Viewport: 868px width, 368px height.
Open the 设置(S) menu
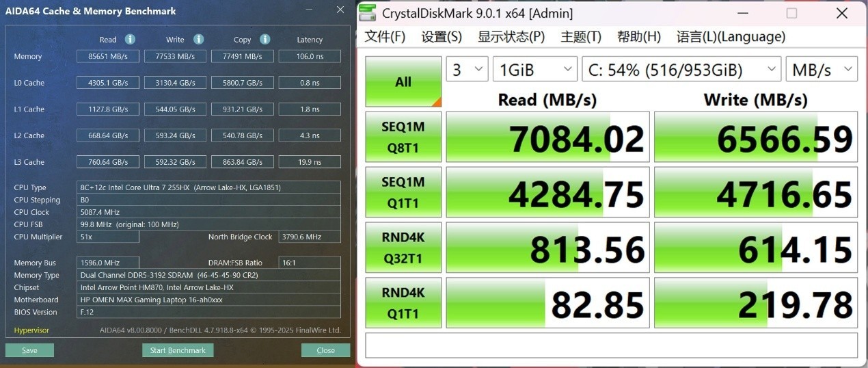point(442,37)
